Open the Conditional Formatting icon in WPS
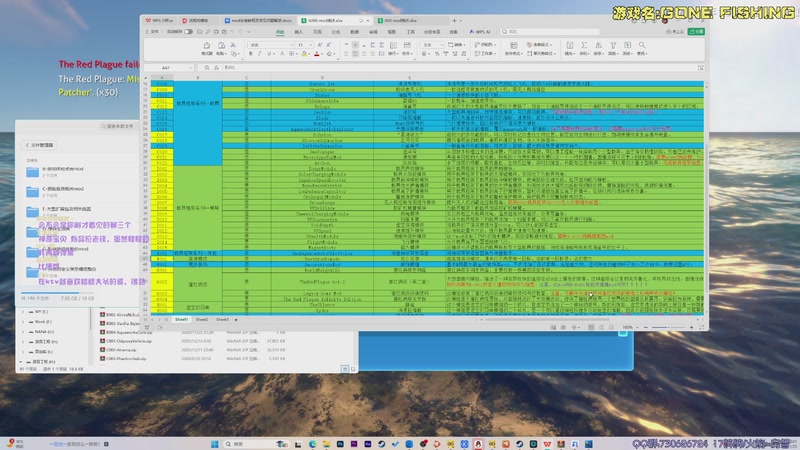 514,45
